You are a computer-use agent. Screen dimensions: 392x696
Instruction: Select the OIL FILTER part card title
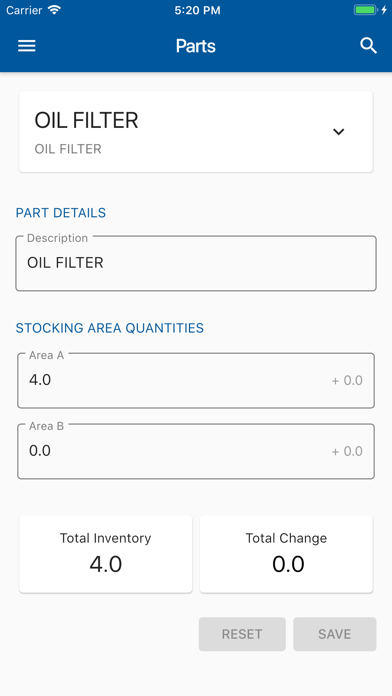click(87, 120)
